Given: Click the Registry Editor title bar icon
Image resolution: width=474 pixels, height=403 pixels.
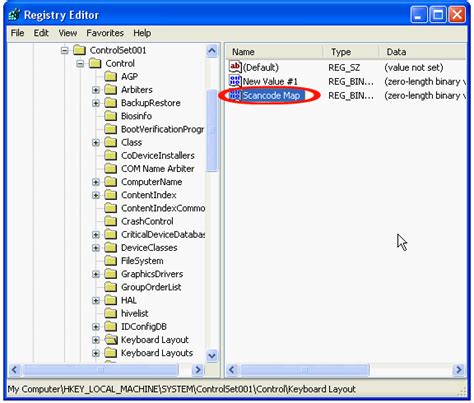Looking at the screenshot, I should (14, 15).
